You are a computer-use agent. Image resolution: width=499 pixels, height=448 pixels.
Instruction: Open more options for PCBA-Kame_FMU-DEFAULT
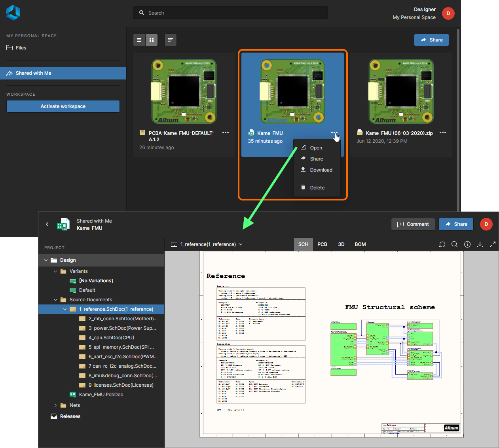[226, 133]
